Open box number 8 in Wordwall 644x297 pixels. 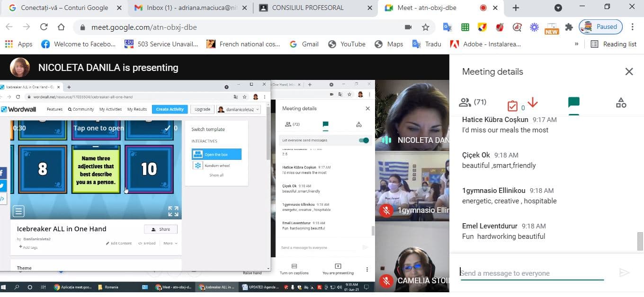[43, 169]
